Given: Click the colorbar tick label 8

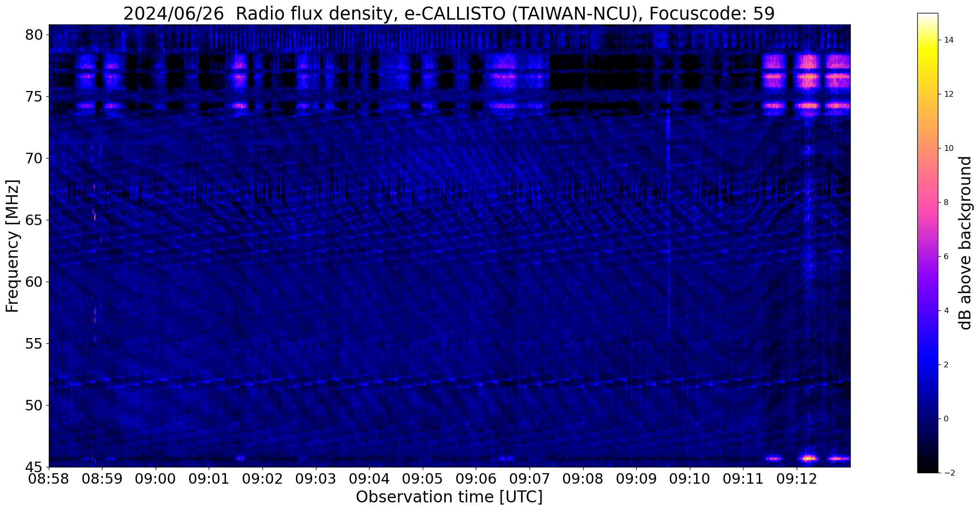Looking at the screenshot, I should (x=945, y=202).
